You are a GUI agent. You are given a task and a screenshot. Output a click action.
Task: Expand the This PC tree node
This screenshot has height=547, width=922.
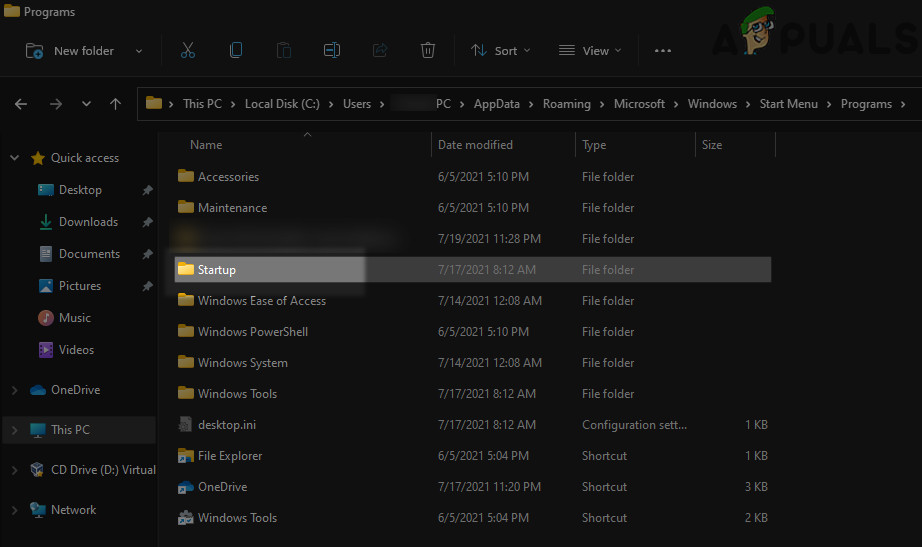click(14, 430)
